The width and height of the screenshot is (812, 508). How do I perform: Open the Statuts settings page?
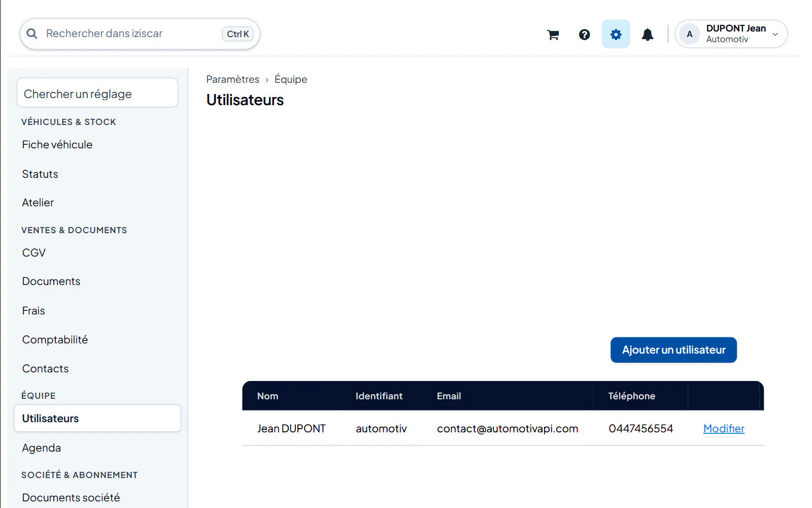(40, 174)
